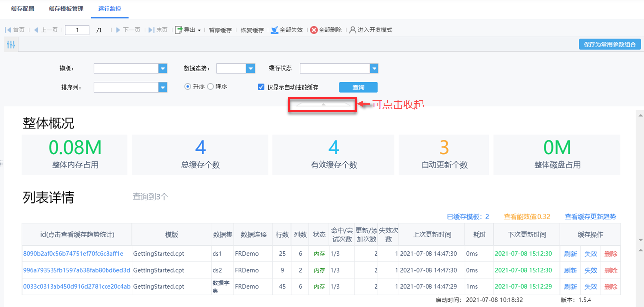This screenshot has width=644, height=307.
Task: Switch to 缓存配置 tab
Action: point(23,9)
